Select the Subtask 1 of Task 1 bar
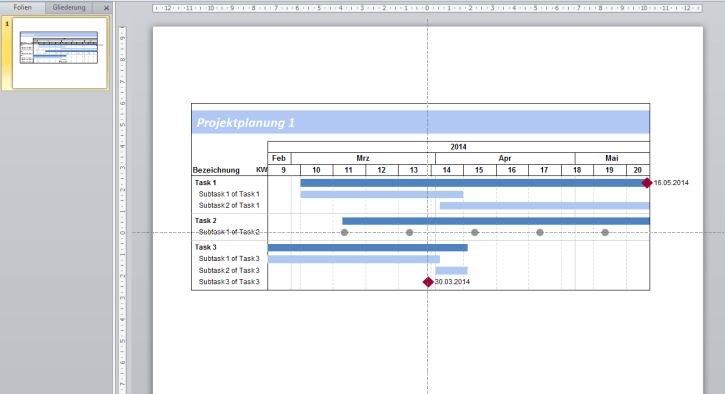This screenshot has width=725, height=394. [382, 194]
